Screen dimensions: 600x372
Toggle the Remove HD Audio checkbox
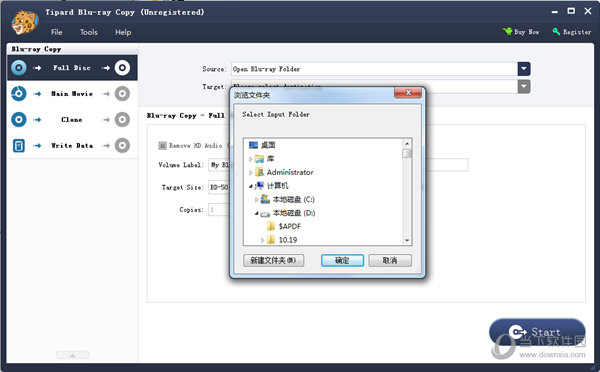[162, 145]
